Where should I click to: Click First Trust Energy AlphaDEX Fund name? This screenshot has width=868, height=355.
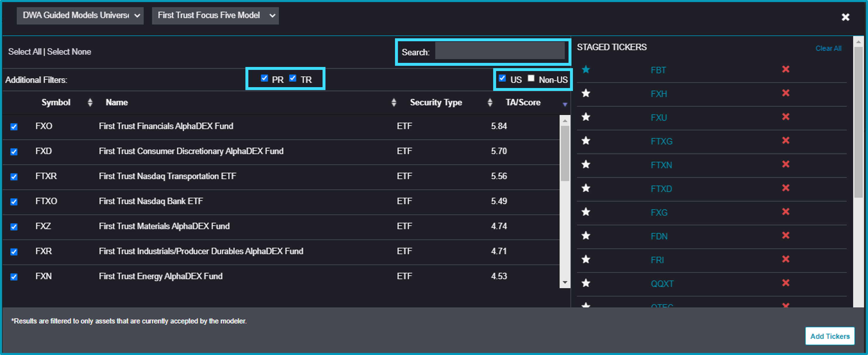[161, 276]
